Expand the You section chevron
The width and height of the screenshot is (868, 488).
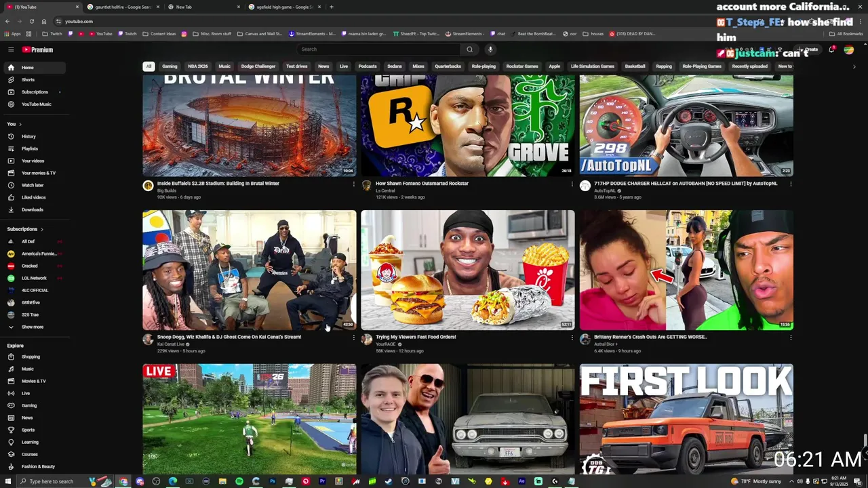[20, 124]
